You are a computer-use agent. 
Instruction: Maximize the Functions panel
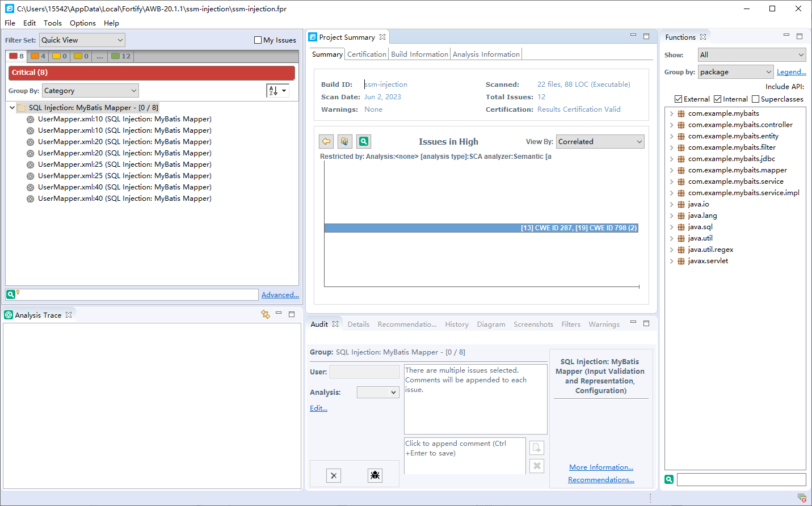[x=800, y=36]
